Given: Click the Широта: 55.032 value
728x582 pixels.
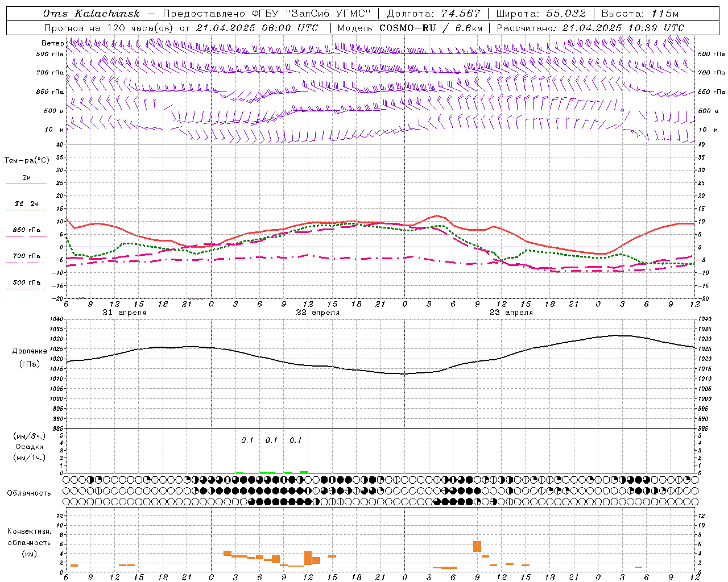Looking at the screenshot, I should coord(541,14).
